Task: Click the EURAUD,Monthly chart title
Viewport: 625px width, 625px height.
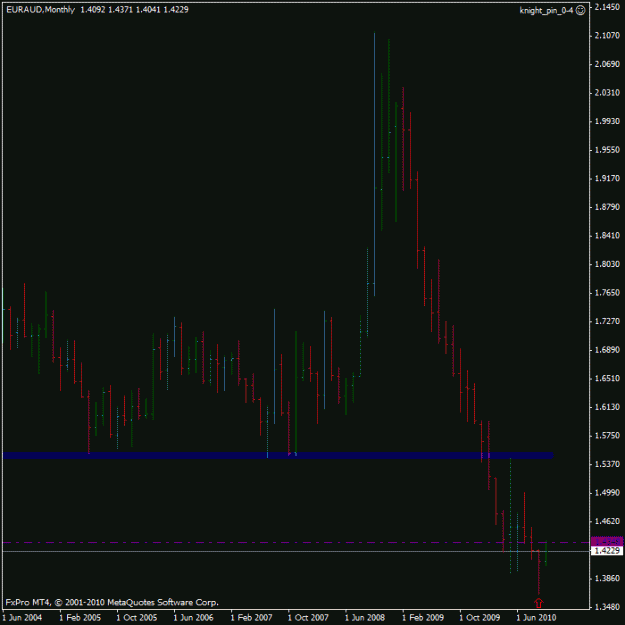Action: click(41, 10)
